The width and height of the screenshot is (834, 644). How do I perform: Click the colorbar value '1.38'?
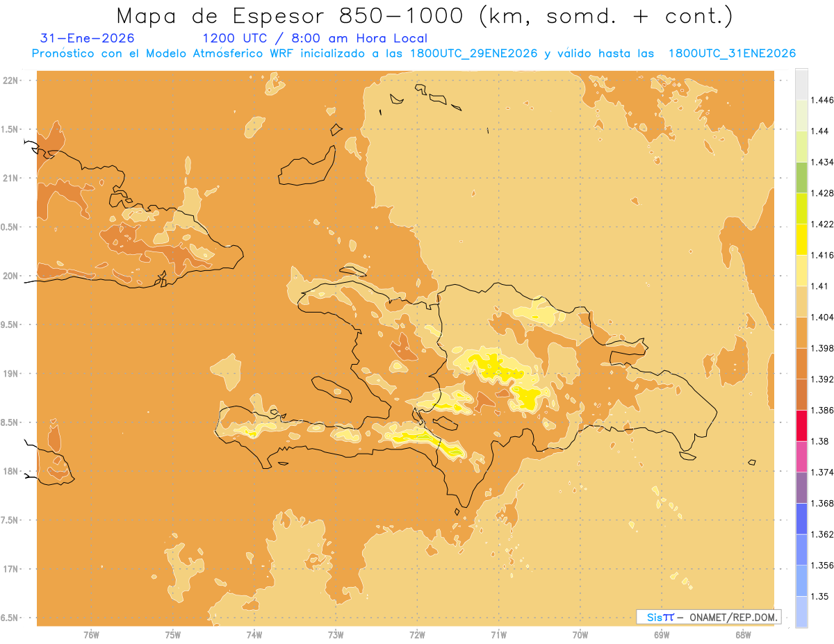click(x=820, y=441)
